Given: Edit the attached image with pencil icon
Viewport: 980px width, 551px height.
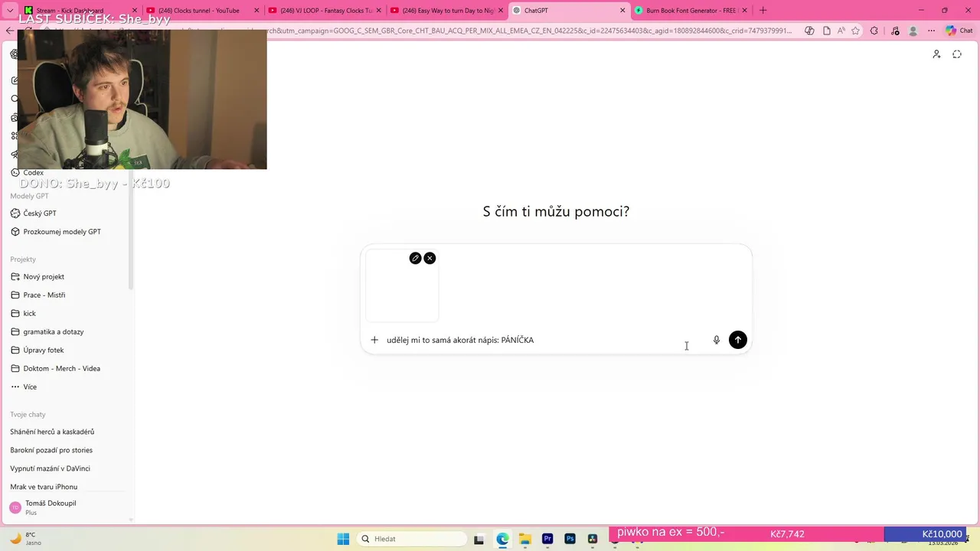Looking at the screenshot, I should click(x=415, y=258).
